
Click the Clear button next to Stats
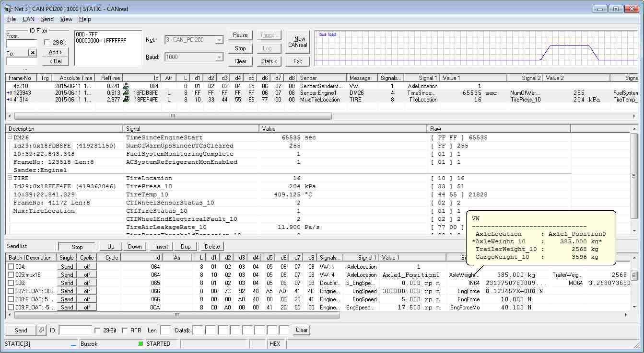[x=240, y=61]
